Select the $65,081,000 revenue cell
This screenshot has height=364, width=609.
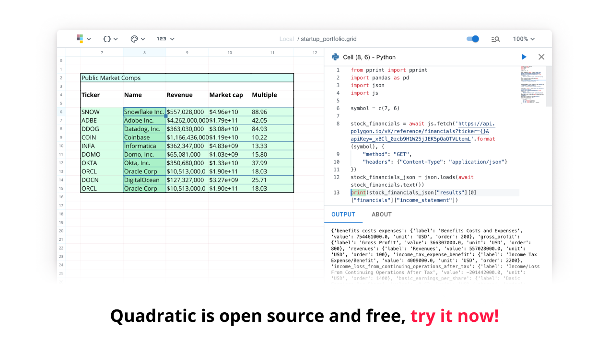[187, 154]
